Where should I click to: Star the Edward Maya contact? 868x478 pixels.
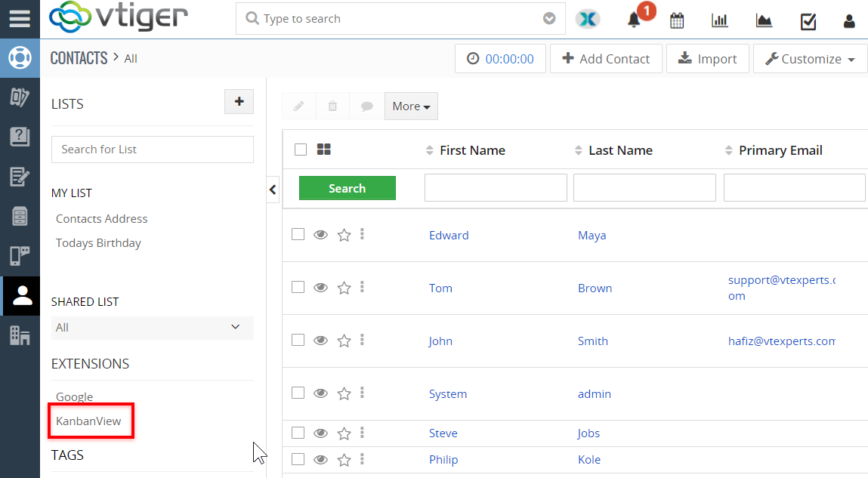coord(344,235)
